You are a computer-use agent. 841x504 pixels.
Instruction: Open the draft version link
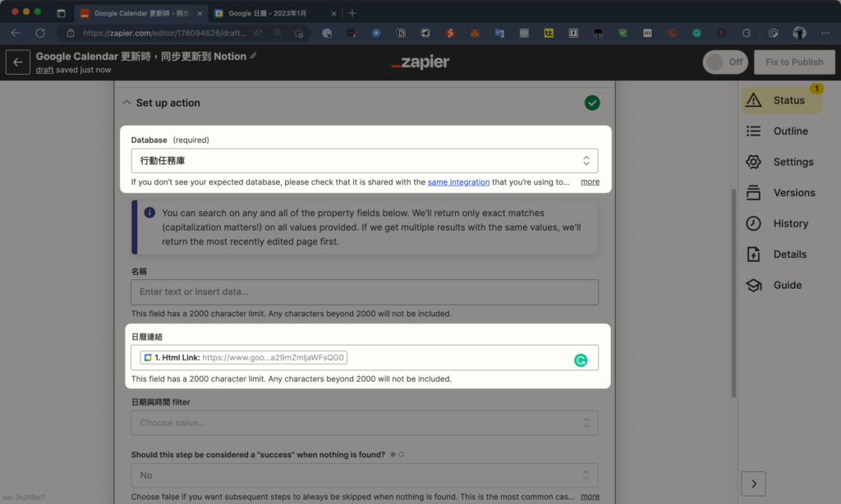[44, 70]
